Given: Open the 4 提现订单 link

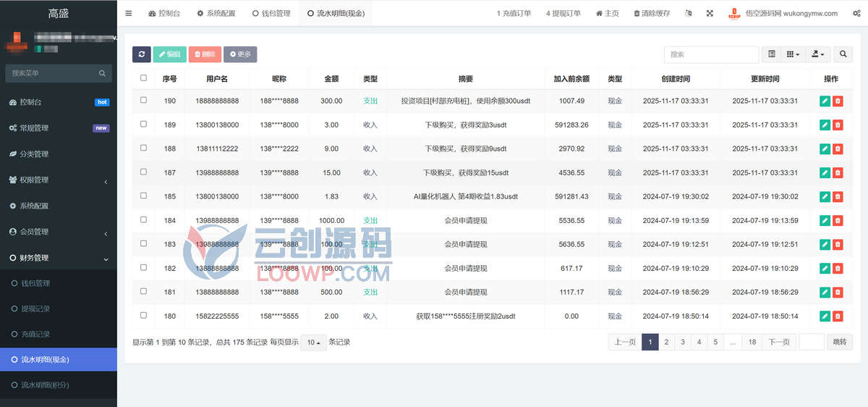Looking at the screenshot, I should [563, 13].
